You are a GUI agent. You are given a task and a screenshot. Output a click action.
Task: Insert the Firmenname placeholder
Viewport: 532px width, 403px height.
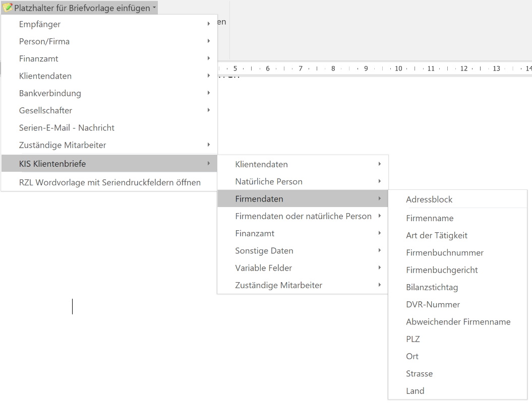[x=430, y=218]
